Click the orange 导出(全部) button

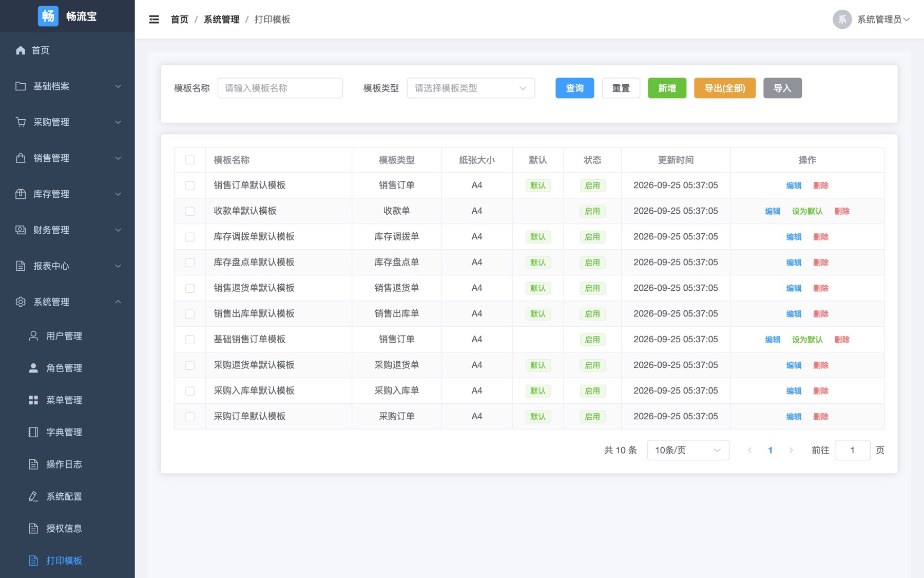724,88
